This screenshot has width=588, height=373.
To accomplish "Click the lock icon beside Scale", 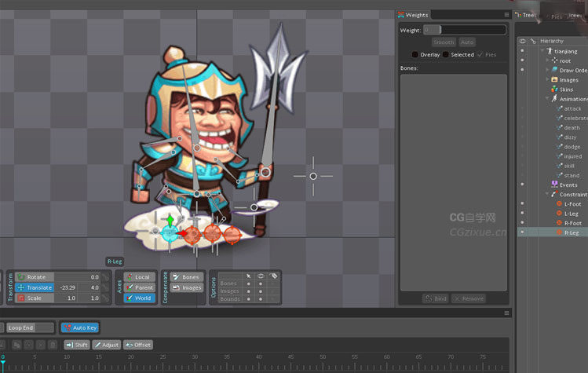I will pos(105,298).
